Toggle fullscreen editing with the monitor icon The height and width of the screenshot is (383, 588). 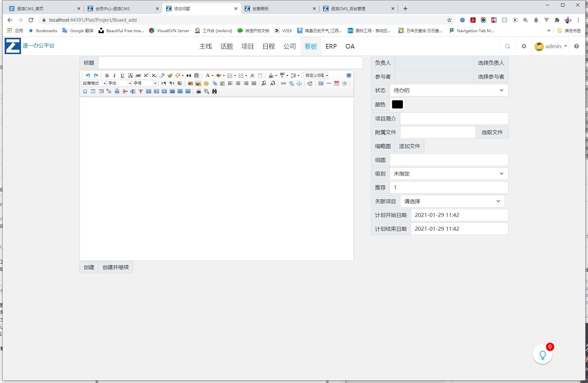(348, 75)
